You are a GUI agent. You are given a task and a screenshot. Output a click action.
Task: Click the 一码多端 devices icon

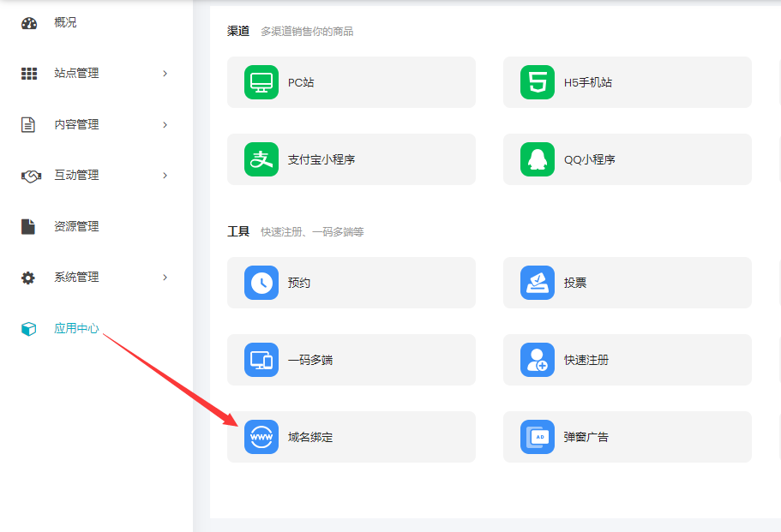tap(261, 360)
